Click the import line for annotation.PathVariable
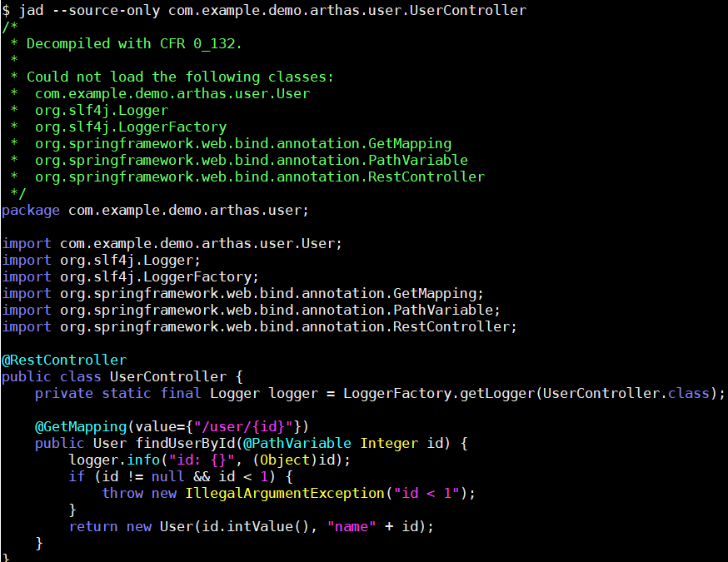The height and width of the screenshot is (562, 728). [252, 311]
